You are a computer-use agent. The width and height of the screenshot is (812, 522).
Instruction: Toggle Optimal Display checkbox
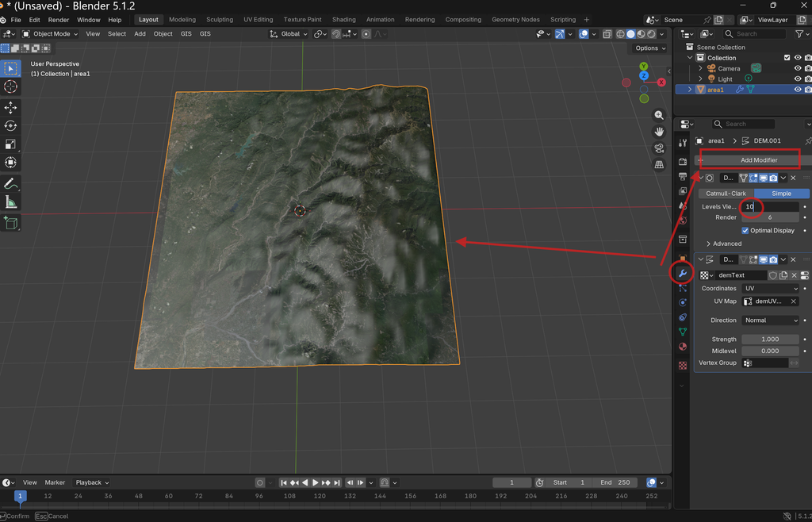(x=745, y=230)
